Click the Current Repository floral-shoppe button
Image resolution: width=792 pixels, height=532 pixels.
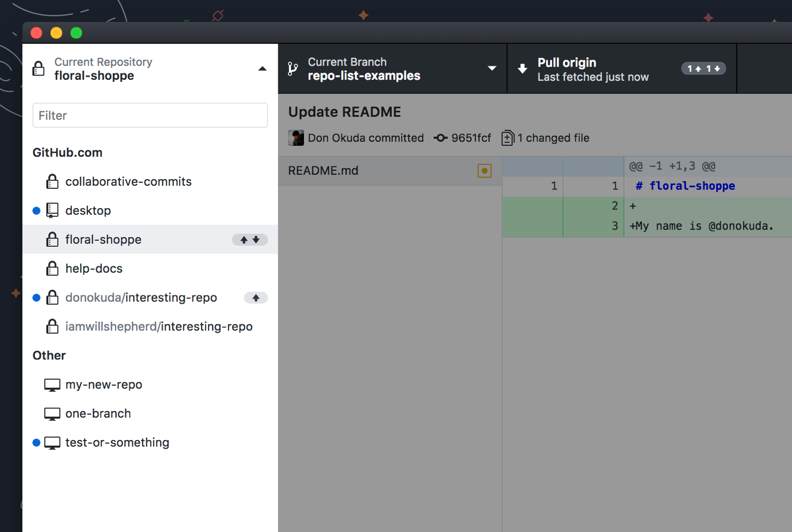tap(150, 69)
